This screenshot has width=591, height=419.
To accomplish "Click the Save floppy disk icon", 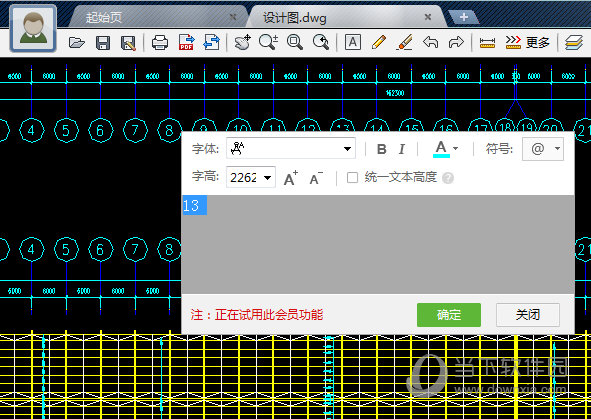I will coord(103,43).
